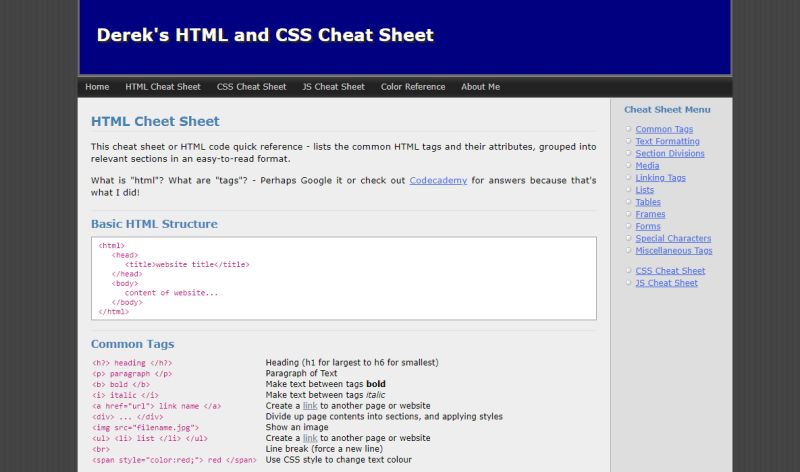
Task: Click 'Use CSS style to change text colour'
Action: [338, 459]
